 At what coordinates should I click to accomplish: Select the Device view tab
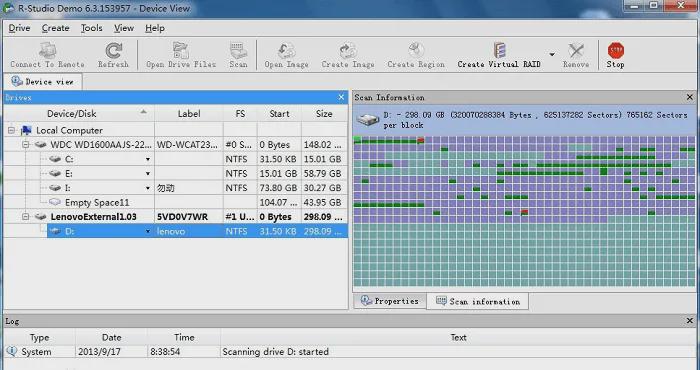[43, 82]
